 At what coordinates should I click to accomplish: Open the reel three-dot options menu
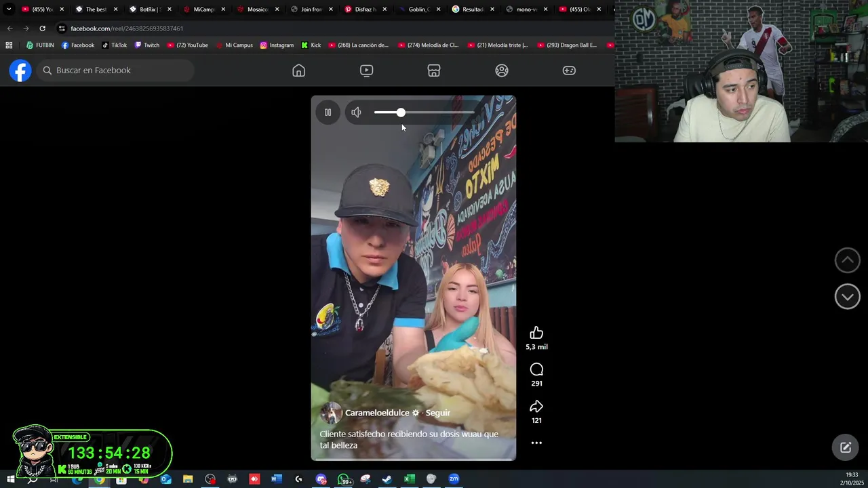click(x=536, y=443)
